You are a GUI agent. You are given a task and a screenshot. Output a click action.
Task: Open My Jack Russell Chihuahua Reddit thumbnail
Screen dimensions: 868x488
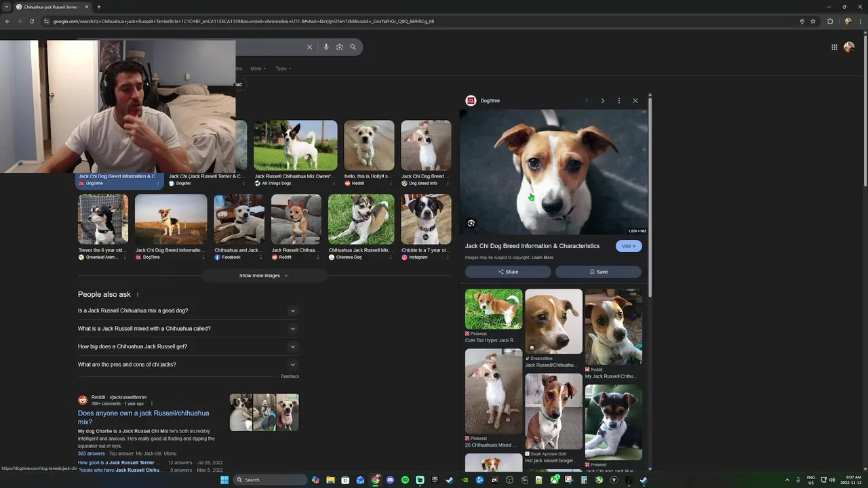click(614, 327)
